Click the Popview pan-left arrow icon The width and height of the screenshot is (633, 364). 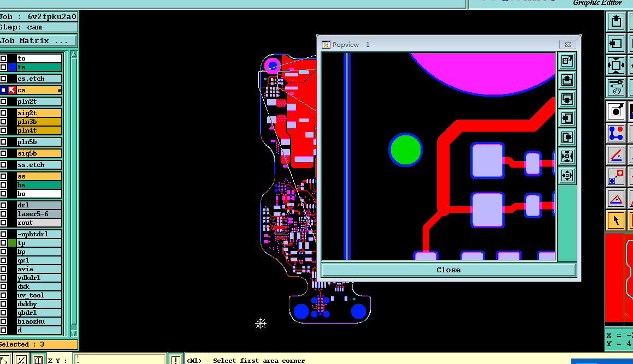[x=567, y=118]
